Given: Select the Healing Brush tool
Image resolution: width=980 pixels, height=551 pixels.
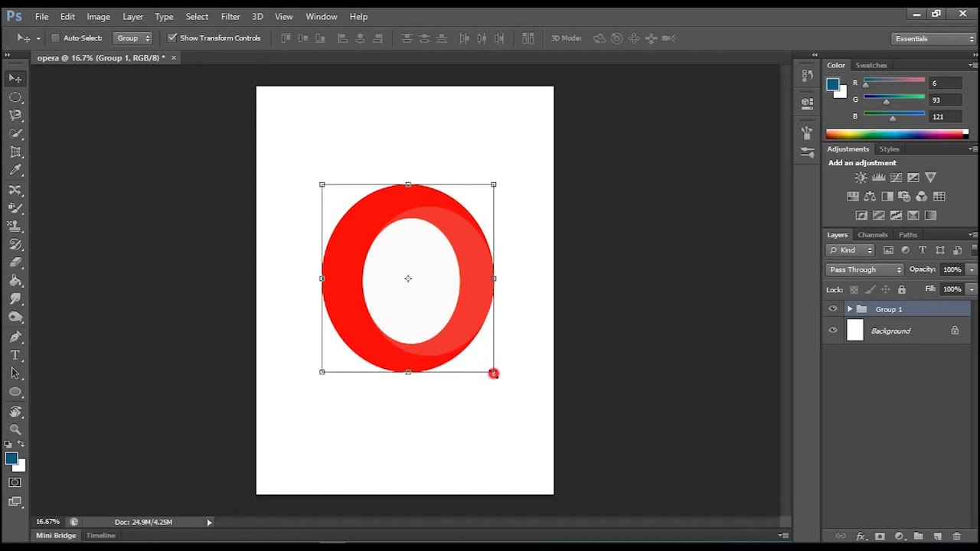Looking at the screenshot, I should [15, 189].
